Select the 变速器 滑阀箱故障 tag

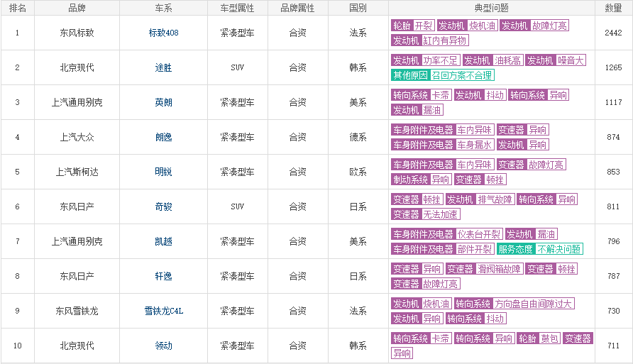pos(485,268)
